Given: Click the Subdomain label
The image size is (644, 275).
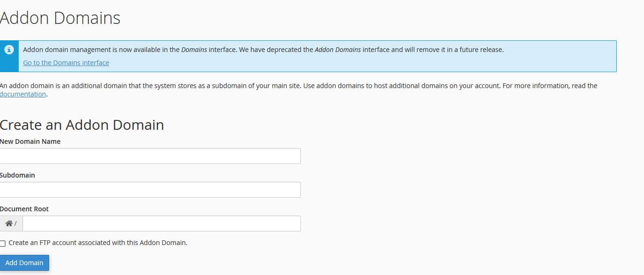Looking at the screenshot, I should coord(17,175).
